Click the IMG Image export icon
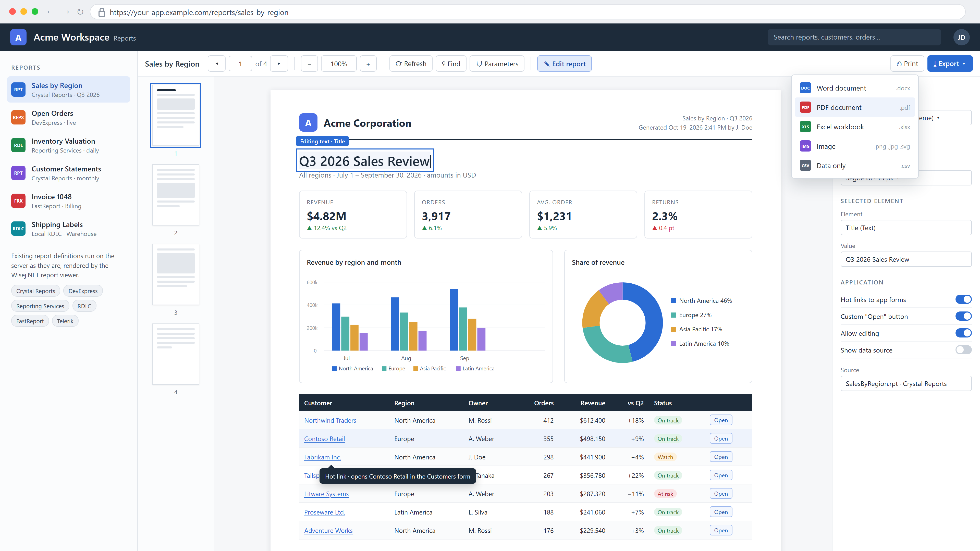Image resolution: width=980 pixels, height=551 pixels. [x=805, y=146]
